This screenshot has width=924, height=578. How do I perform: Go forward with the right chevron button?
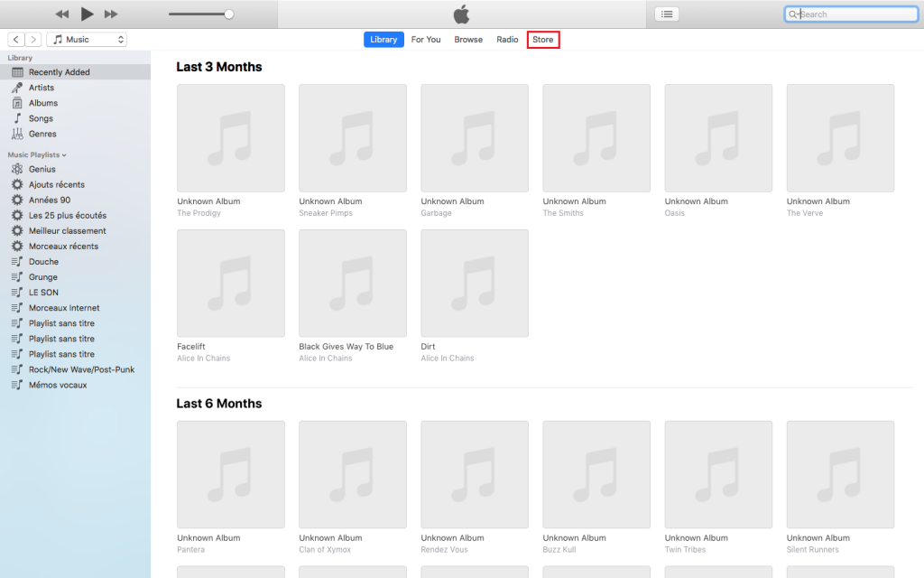pyautogui.click(x=33, y=40)
